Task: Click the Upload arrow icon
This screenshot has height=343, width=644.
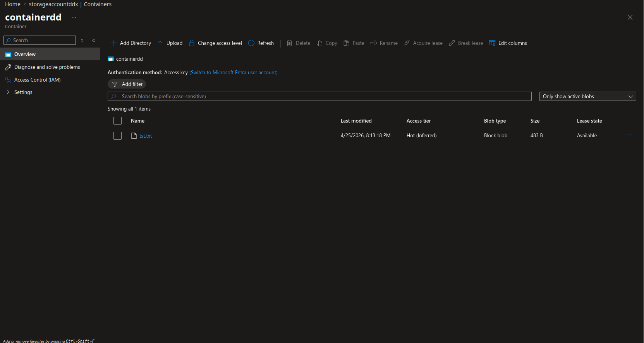Action: (160, 43)
